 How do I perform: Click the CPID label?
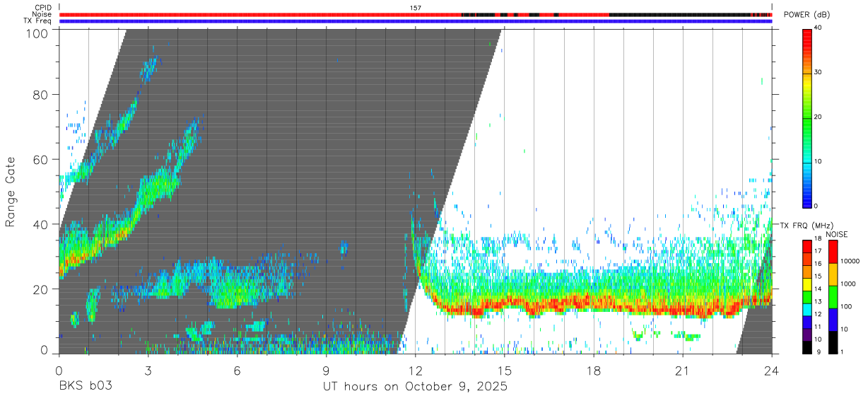pos(43,8)
